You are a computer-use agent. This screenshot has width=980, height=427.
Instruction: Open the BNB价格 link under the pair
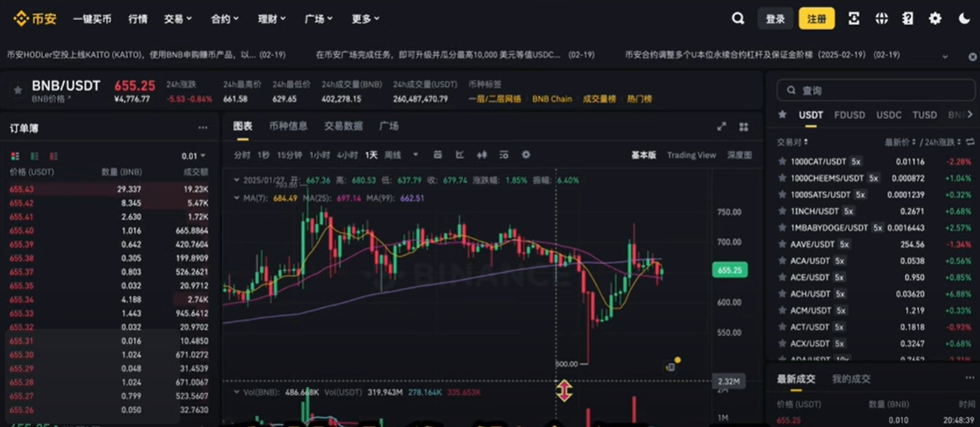(x=51, y=99)
